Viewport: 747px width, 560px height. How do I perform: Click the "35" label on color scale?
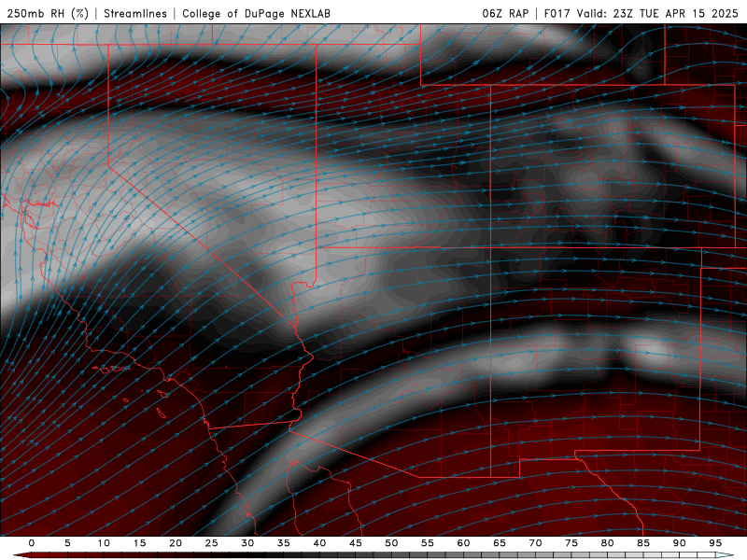pyautogui.click(x=284, y=543)
